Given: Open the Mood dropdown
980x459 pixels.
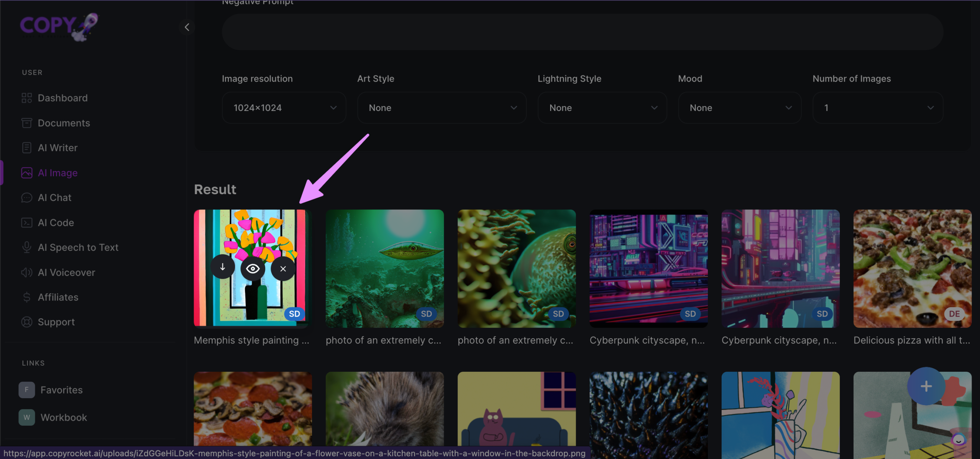Looking at the screenshot, I should [x=739, y=108].
